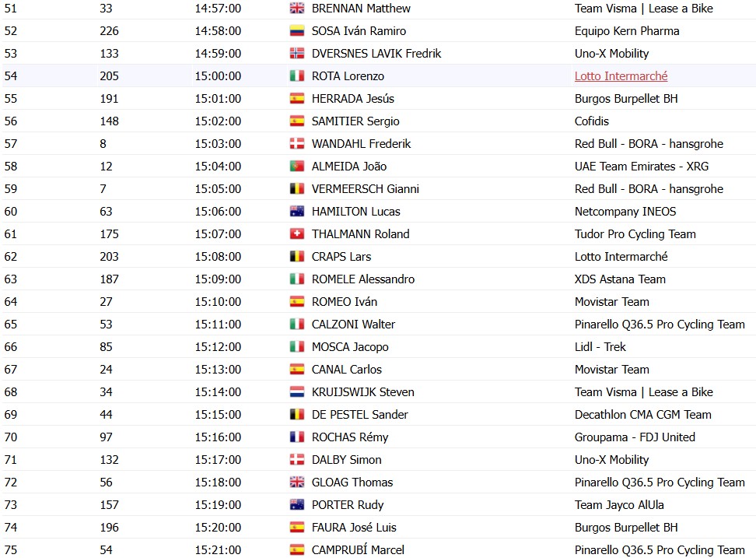
Task: Click the Spanish flag beside HERRADA Jesús
Action: point(297,99)
